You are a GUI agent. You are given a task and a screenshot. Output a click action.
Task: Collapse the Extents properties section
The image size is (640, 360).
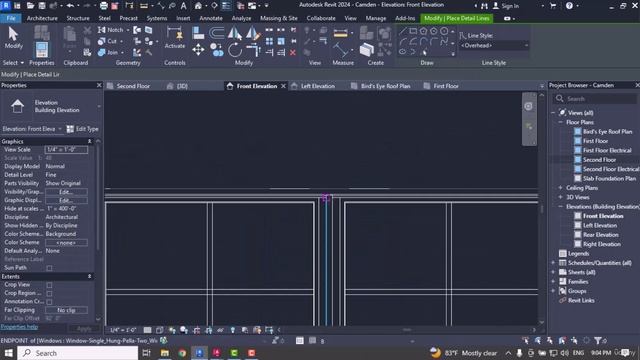[89, 276]
